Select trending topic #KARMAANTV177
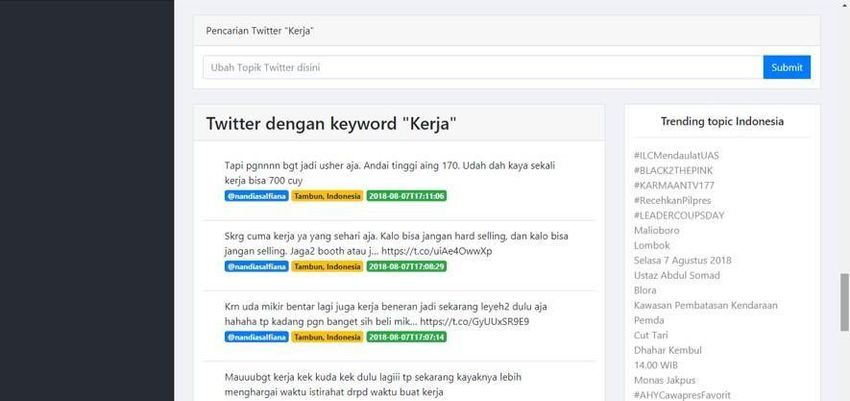The width and height of the screenshot is (850, 401). pyautogui.click(x=674, y=185)
